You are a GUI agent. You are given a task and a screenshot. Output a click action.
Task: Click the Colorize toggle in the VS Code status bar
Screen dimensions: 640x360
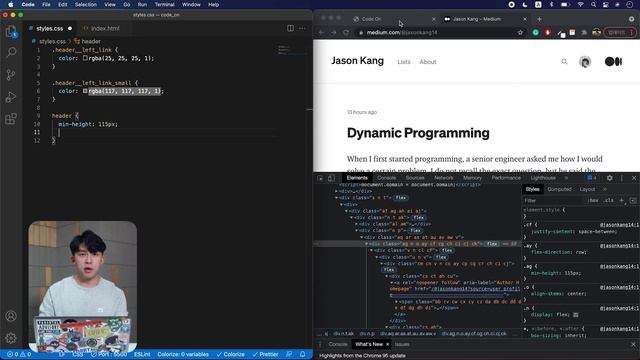[231, 354]
